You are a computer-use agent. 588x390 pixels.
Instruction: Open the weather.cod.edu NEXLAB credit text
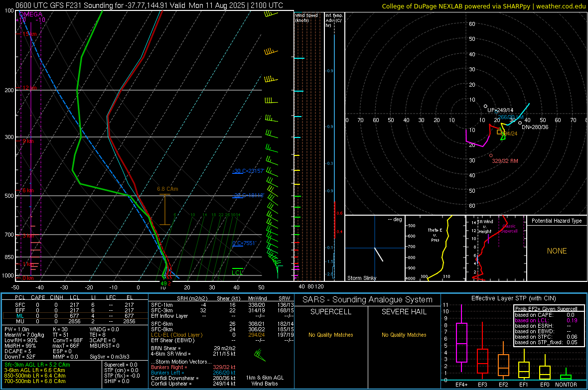tap(484, 6)
